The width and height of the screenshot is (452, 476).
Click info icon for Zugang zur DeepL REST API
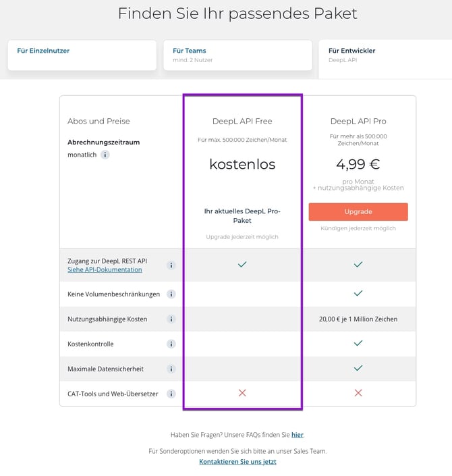[171, 265]
